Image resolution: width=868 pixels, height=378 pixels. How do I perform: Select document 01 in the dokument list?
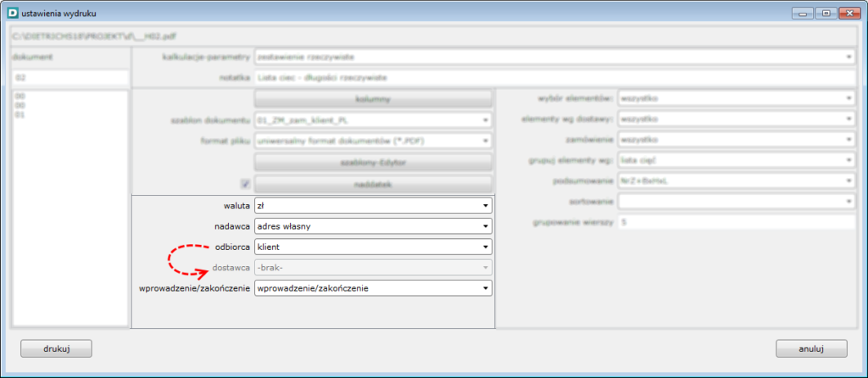point(20,114)
